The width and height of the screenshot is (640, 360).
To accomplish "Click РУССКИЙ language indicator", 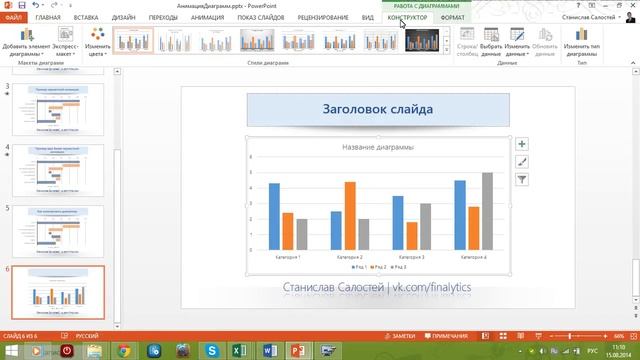I will [87, 336].
